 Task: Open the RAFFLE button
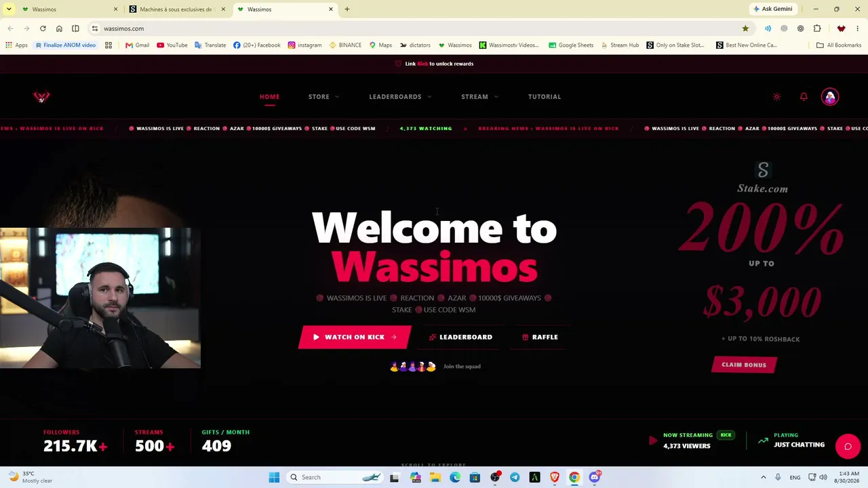(540, 337)
